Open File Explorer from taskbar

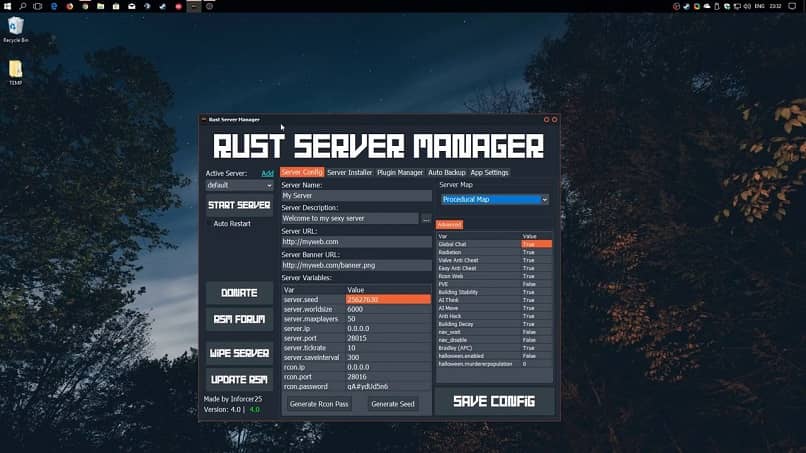tap(101, 6)
